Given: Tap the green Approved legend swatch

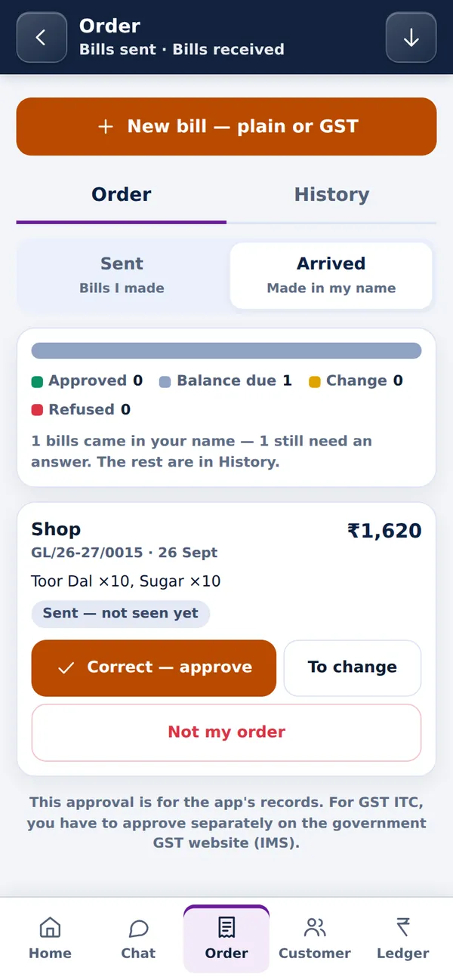Looking at the screenshot, I should pyautogui.click(x=37, y=381).
